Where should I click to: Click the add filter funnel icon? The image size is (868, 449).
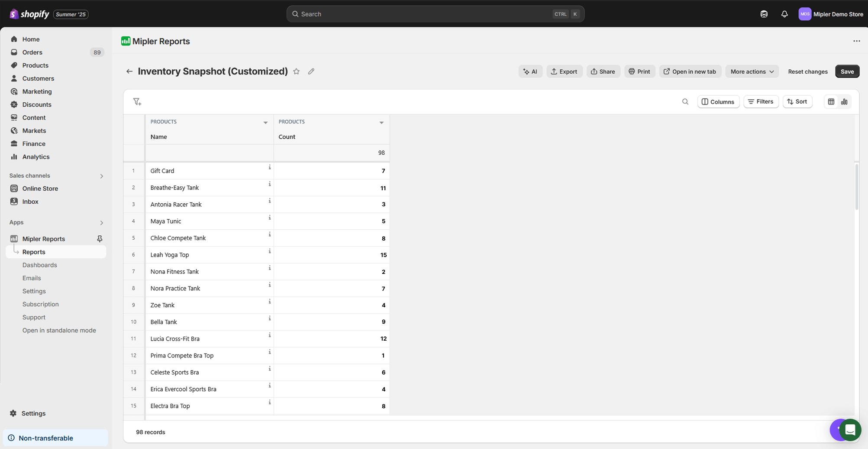coord(137,102)
